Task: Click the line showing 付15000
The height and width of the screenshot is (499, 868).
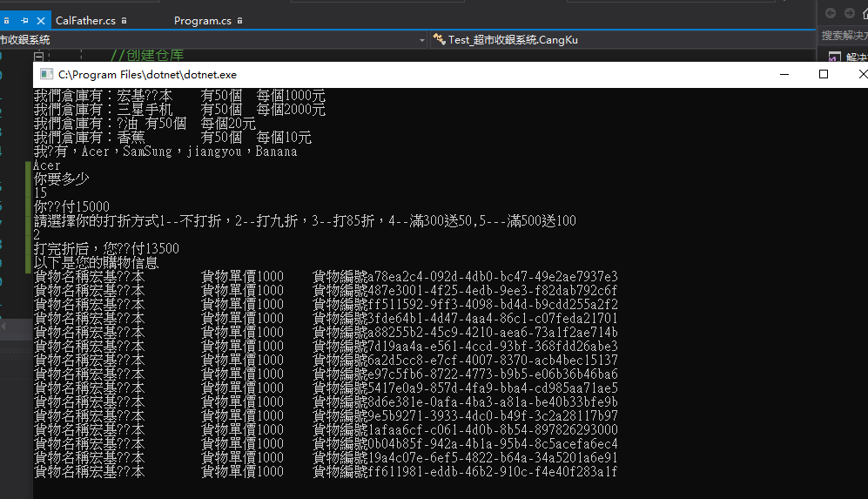Action: 72,206
